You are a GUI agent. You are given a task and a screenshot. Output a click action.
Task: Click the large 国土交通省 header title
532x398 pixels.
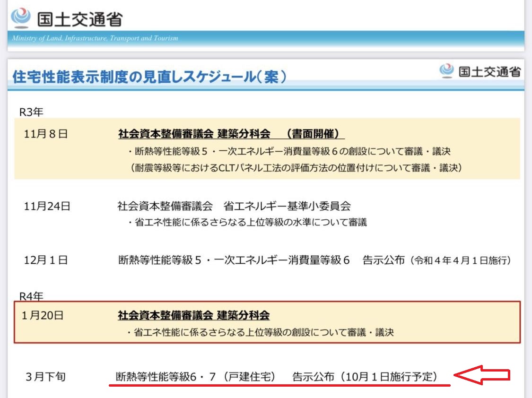pyautogui.click(x=80, y=19)
